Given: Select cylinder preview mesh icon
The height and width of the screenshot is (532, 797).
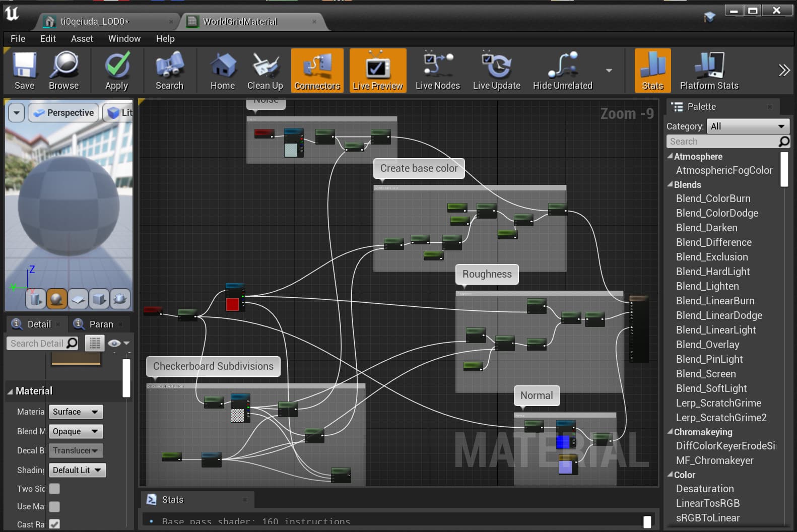Looking at the screenshot, I should point(35,299).
